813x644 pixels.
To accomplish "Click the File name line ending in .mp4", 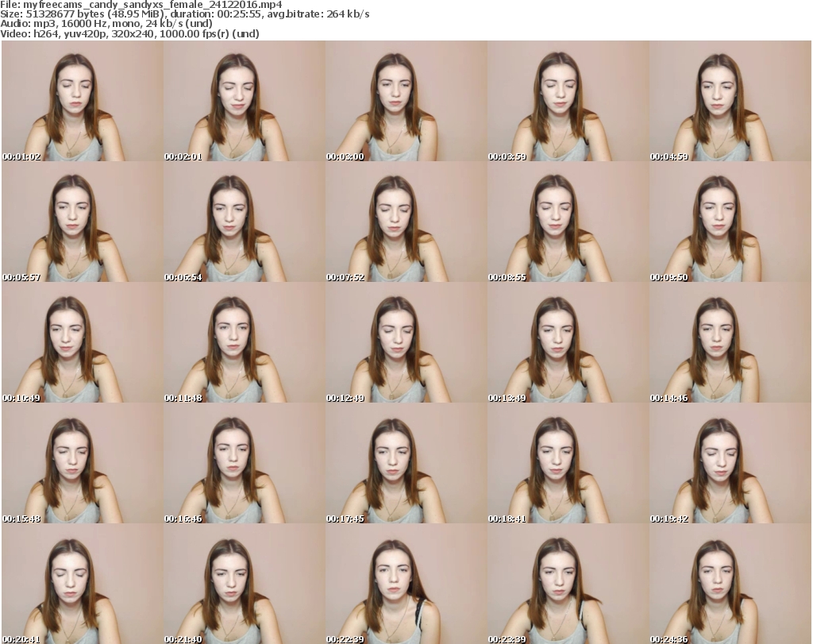I will tap(141, 5).
